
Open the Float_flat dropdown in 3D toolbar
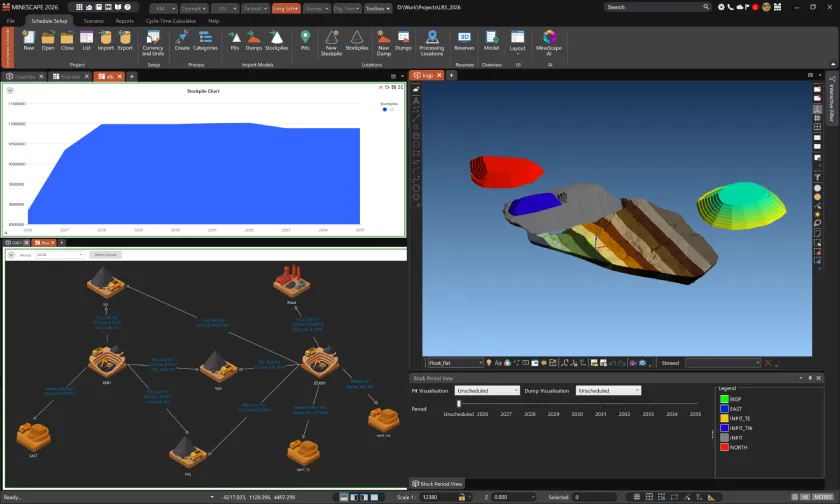click(x=455, y=363)
